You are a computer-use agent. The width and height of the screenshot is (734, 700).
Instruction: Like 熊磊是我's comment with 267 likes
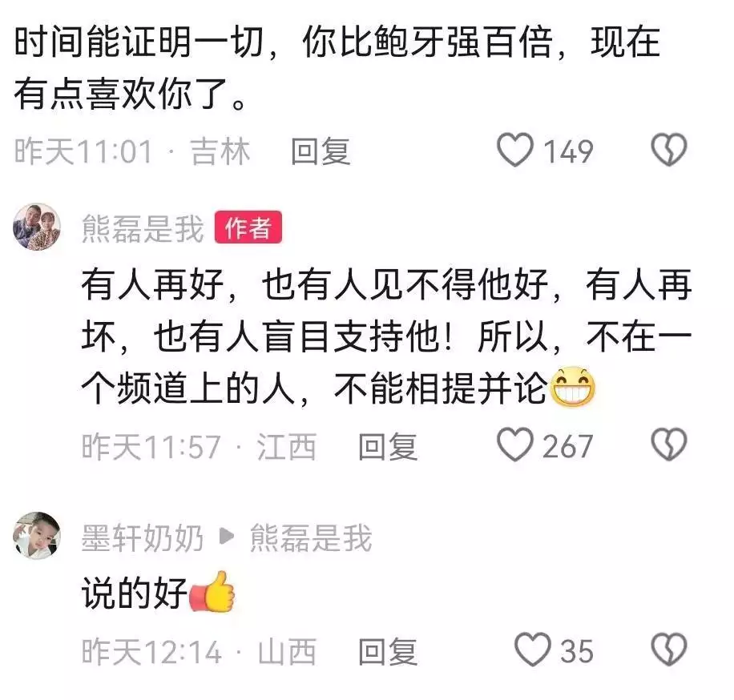515,445
